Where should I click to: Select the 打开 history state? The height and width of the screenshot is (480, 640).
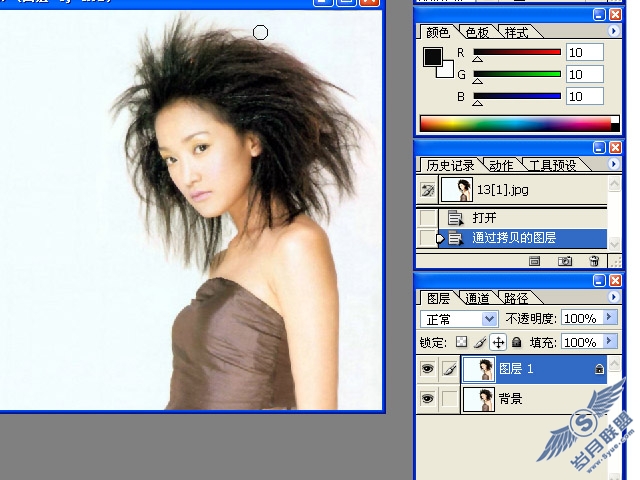pyautogui.click(x=524, y=218)
